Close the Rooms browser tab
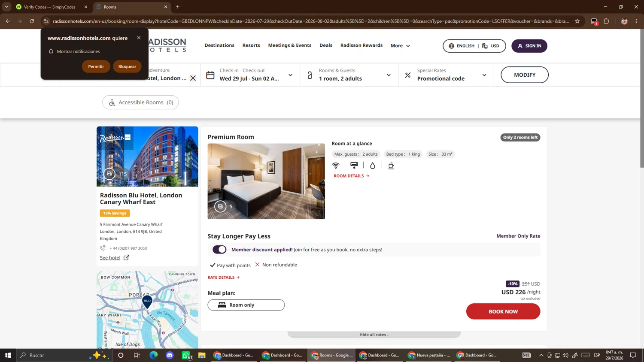Viewport: 644px width, 362px height. click(166, 7)
